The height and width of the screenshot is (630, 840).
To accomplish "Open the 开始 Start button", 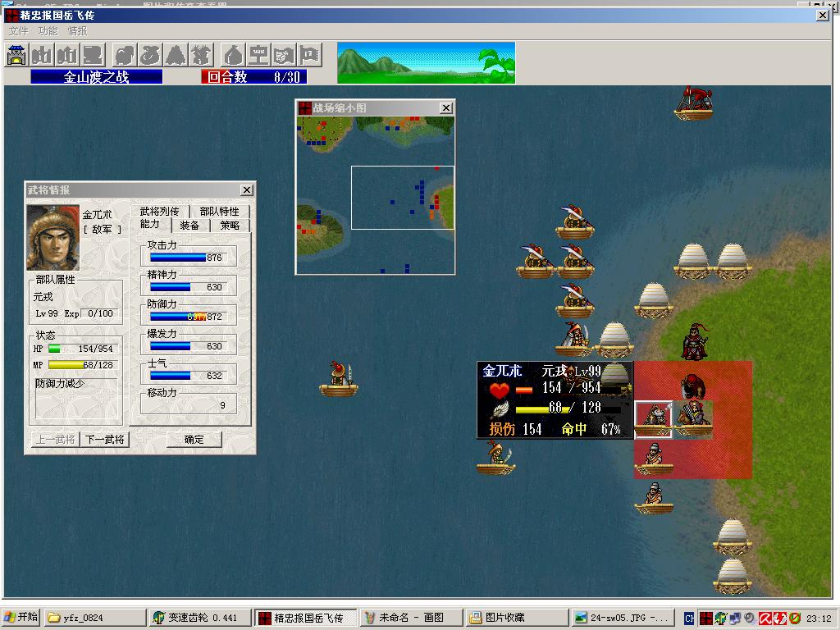I will [x=21, y=617].
